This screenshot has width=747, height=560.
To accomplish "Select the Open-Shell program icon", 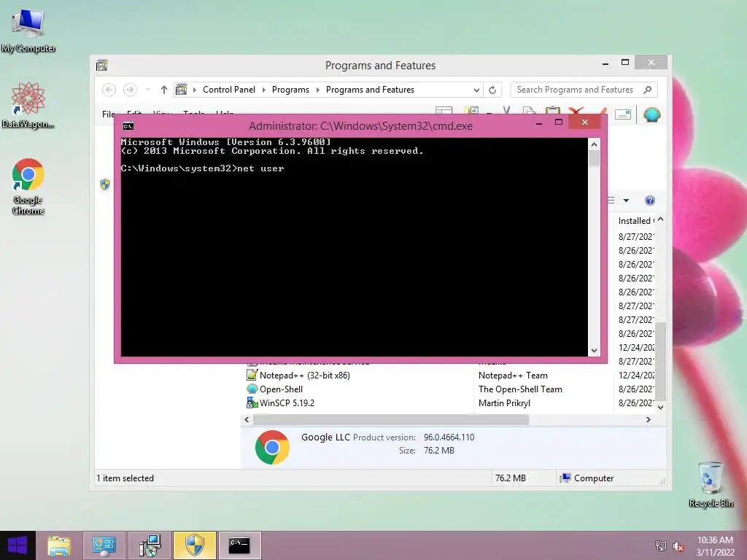I will point(252,389).
